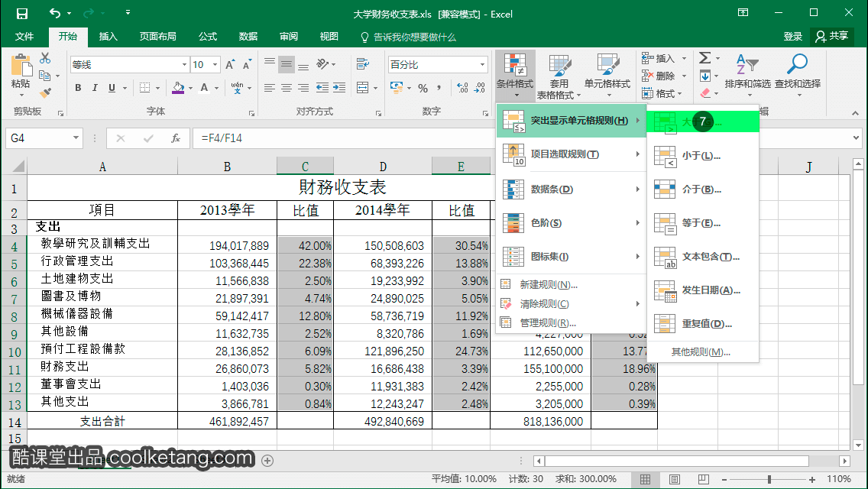Click the Format Painter brush icon
The height and width of the screenshot is (489, 868).
pyautogui.click(x=45, y=92)
